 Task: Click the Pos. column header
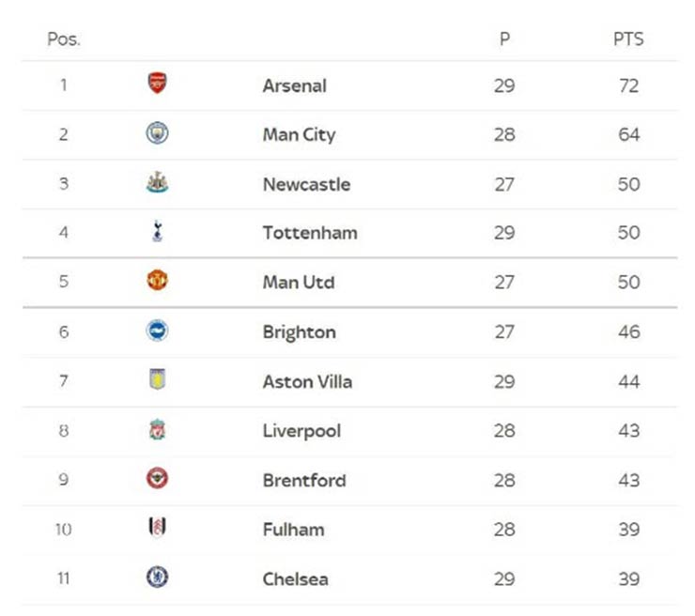pyautogui.click(x=64, y=40)
